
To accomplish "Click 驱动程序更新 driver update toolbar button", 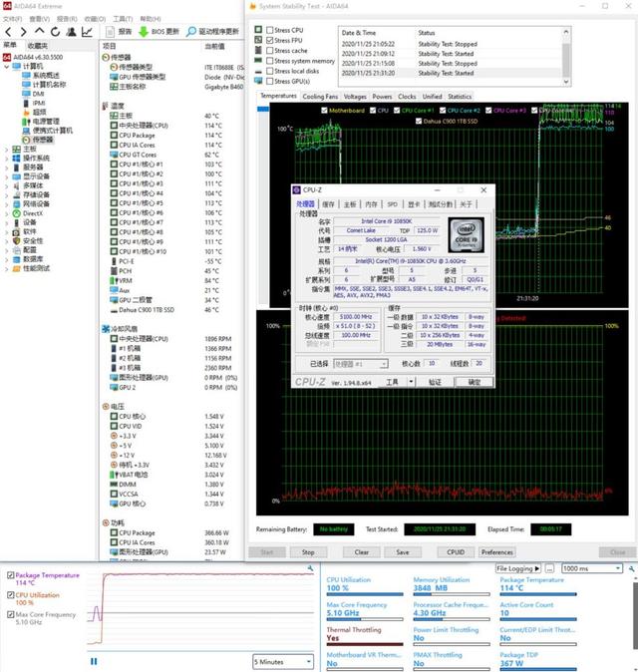I will (213, 31).
